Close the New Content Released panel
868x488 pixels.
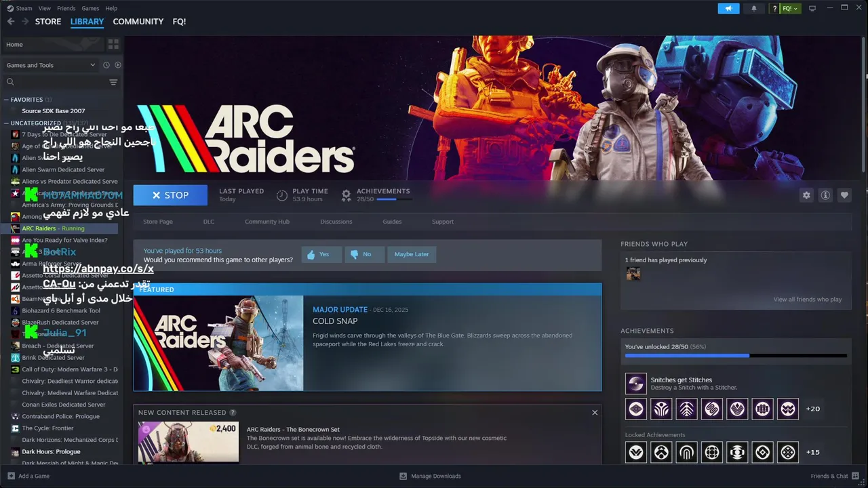[x=595, y=412]
